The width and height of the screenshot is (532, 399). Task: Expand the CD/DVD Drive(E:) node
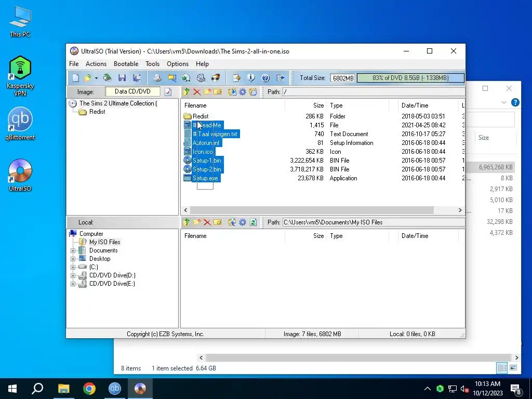(73, 284)
